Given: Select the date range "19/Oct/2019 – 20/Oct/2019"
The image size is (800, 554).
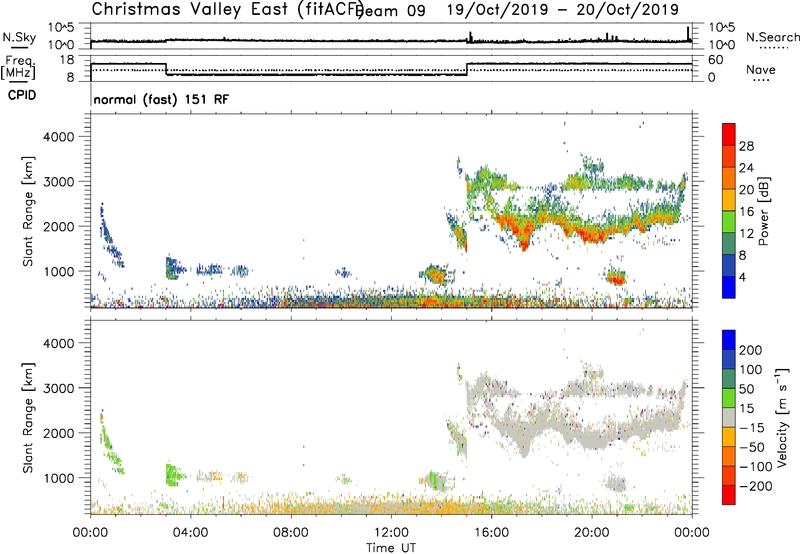Looking at the screenshot, I should click(x=563, y=10).
